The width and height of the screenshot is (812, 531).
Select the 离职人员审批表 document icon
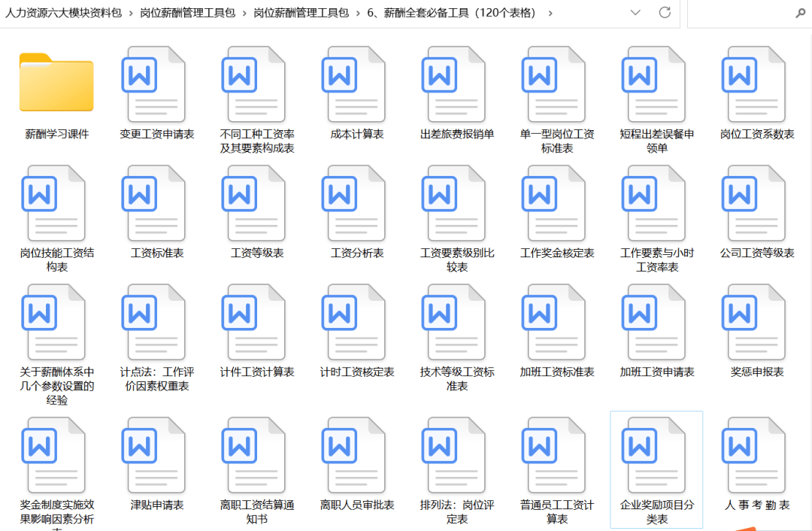click(x=353, y=455)
